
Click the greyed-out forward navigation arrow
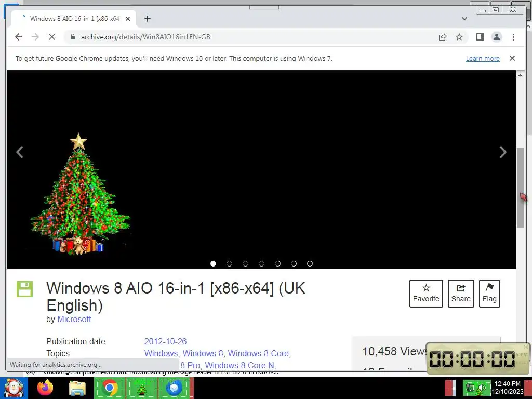[x=35, y=37]
